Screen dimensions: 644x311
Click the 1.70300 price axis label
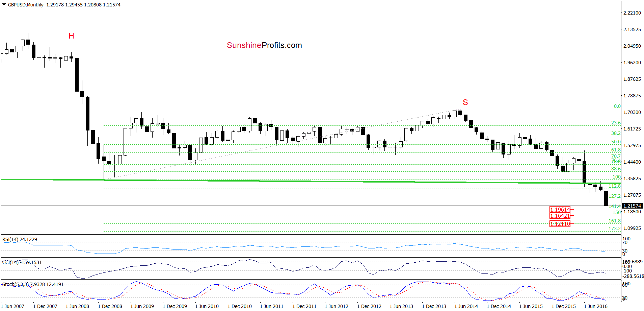tap(632, 112)
